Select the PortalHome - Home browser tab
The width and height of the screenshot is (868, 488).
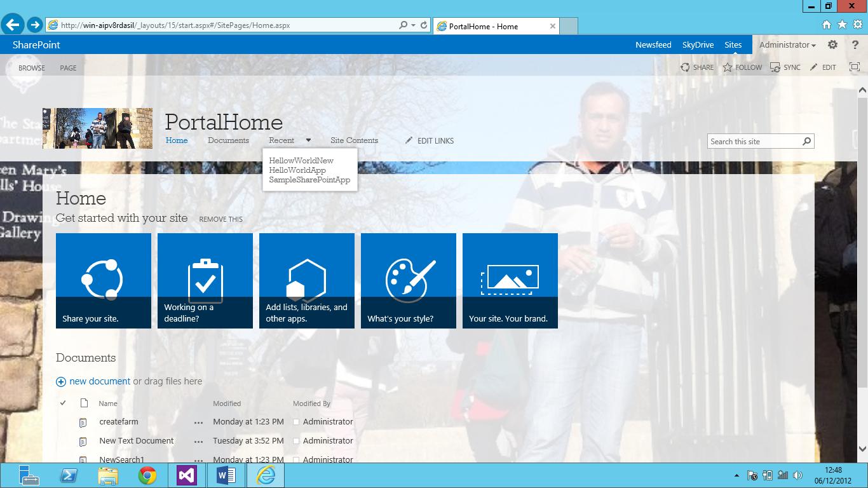tap(496, 26)
